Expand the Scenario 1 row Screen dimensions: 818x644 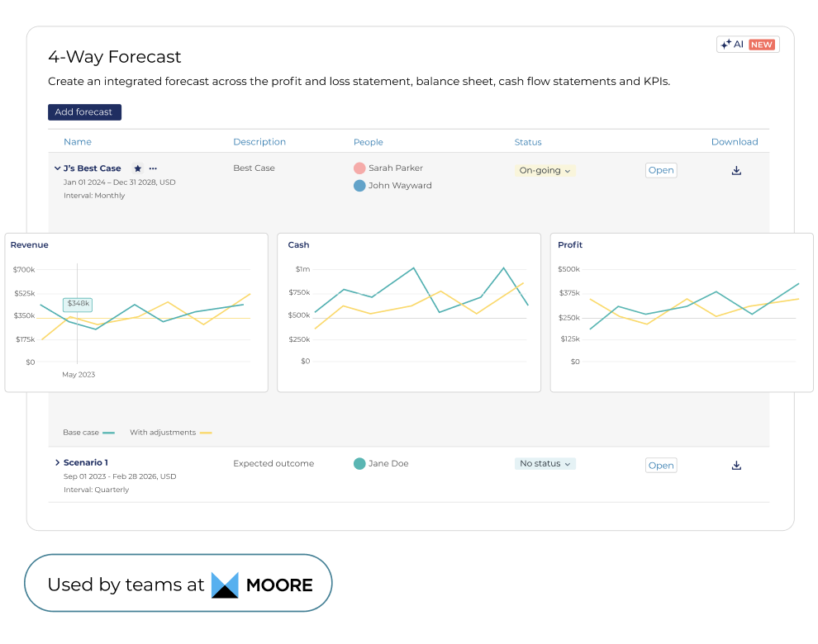pos(57,462)
